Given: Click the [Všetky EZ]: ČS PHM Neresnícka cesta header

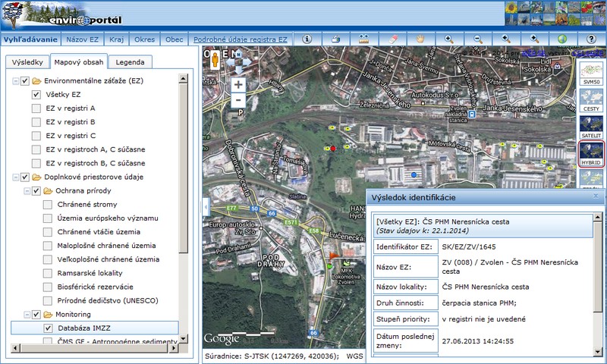Looking at the screenshot, I should point(482,226).
